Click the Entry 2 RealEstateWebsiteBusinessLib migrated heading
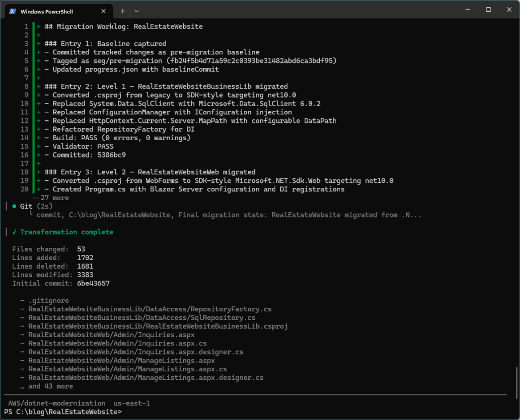This screenshot has height=420, width=520. pos(166,86)
